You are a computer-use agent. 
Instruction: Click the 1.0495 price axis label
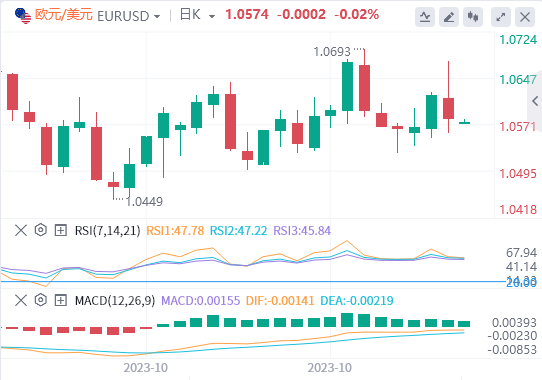518,173
